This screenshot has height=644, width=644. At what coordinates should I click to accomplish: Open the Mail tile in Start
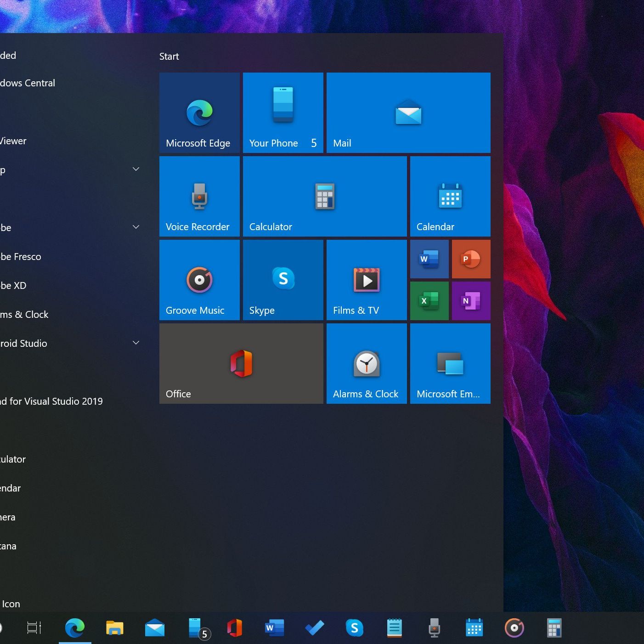click(x=408, y=113)
